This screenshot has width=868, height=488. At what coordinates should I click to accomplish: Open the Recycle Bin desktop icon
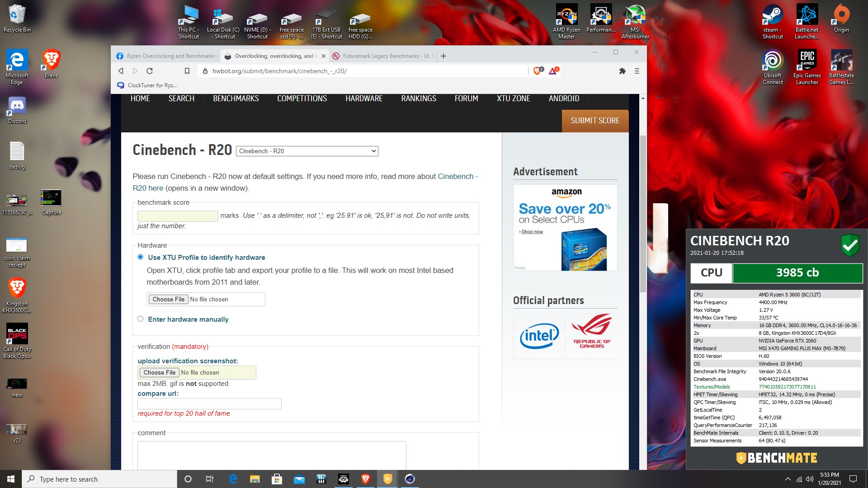click(x=17, y=19)
